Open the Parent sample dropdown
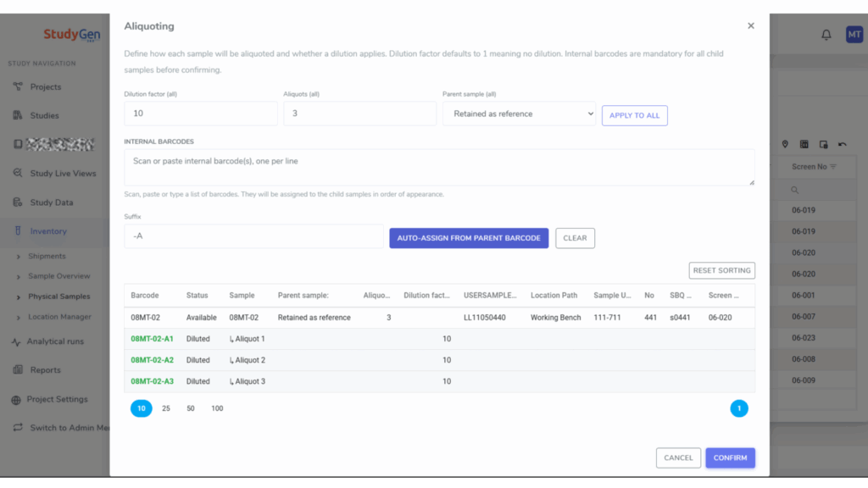 tap(520, 114)
